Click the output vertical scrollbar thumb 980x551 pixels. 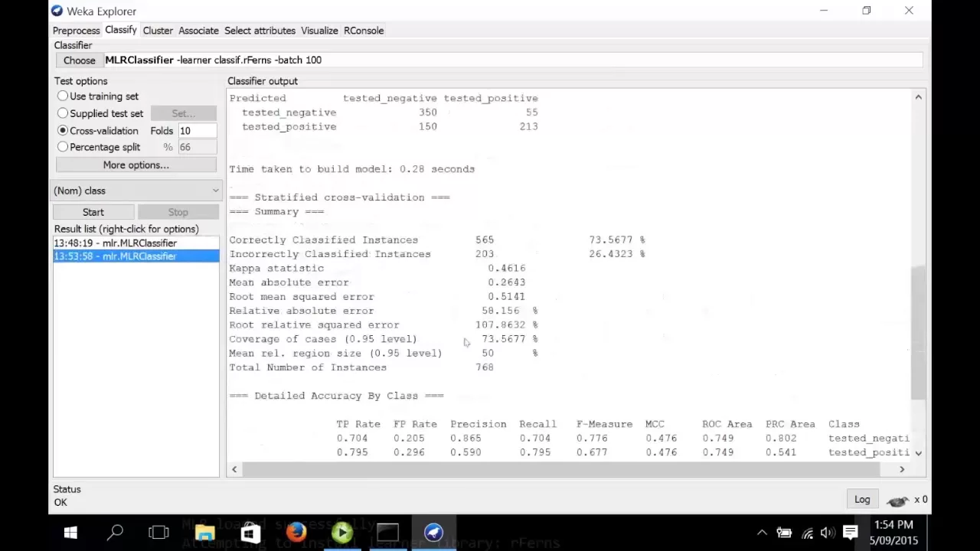(x=918, y=332)
